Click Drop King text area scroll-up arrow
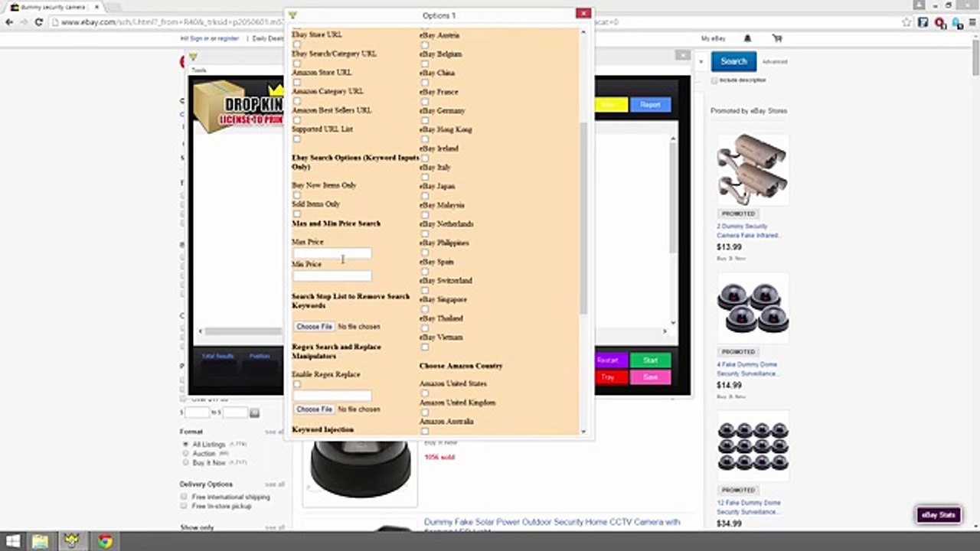 (x=673, y=139)
